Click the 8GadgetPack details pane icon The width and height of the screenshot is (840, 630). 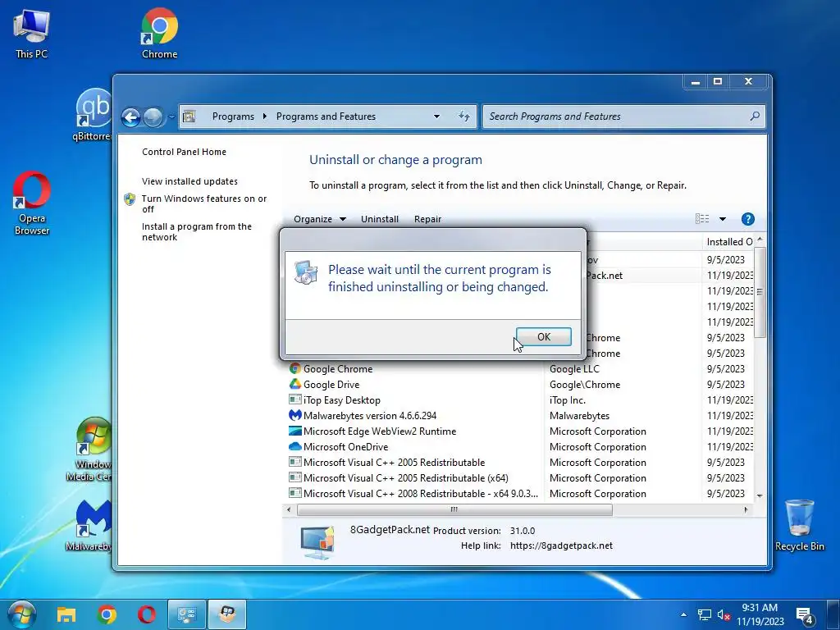click(317, 542)
